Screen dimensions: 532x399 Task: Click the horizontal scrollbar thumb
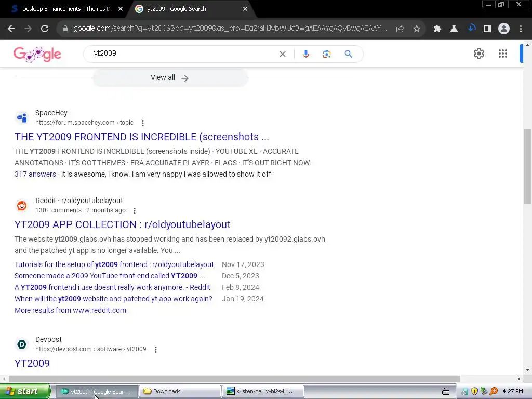234,379
